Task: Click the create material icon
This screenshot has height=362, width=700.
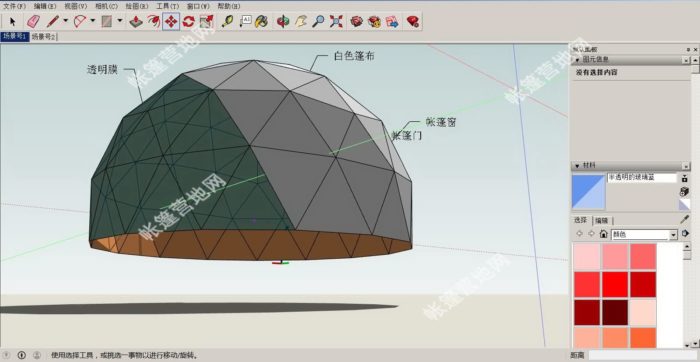Action: (684, 191)
